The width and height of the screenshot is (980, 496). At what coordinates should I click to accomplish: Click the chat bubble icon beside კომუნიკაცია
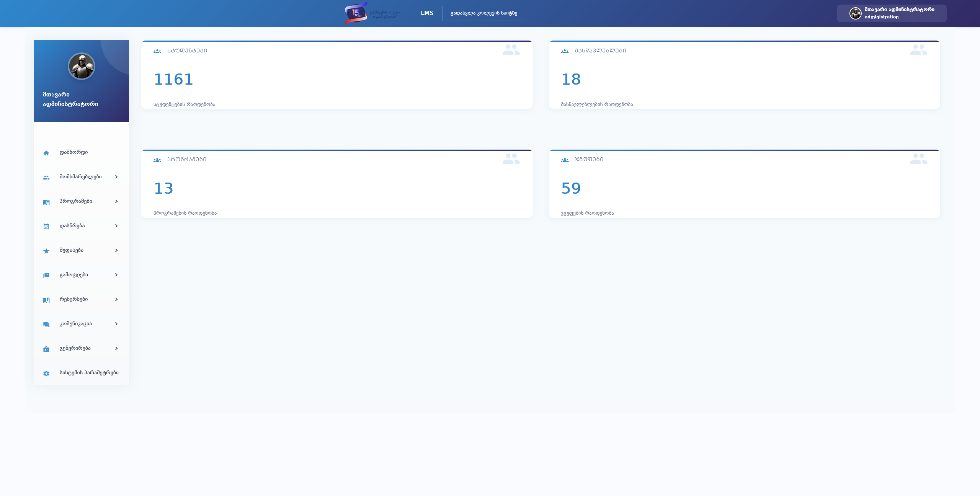46,324
